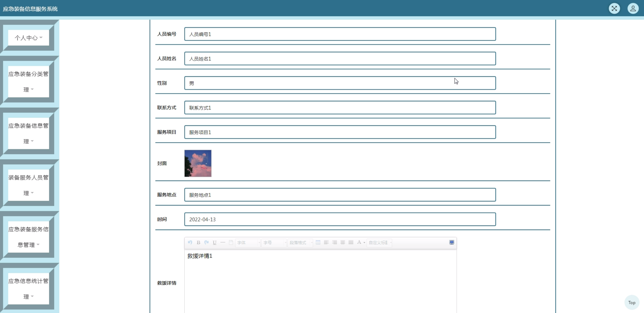Image resolution: width=644 pixels, height=313 pixels.
Task: Open 应急信息统计管理 sidebar item
Action: (x=28, y=288)
